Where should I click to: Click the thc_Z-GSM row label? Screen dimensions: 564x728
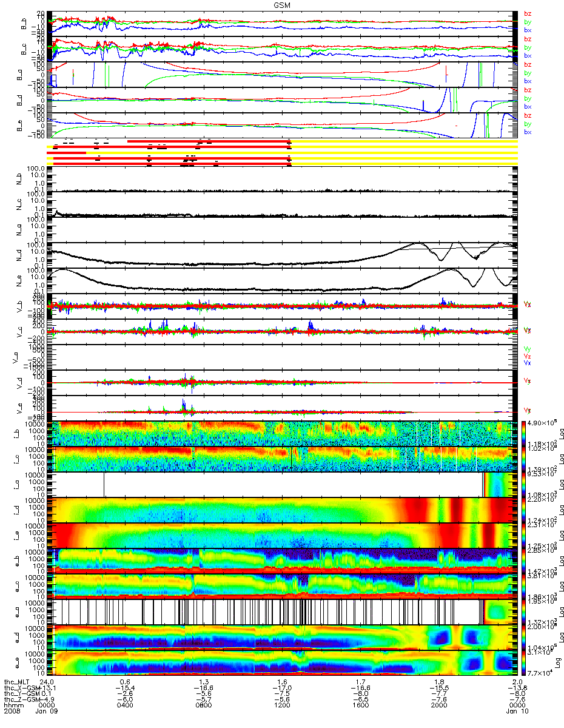[22, 699]
